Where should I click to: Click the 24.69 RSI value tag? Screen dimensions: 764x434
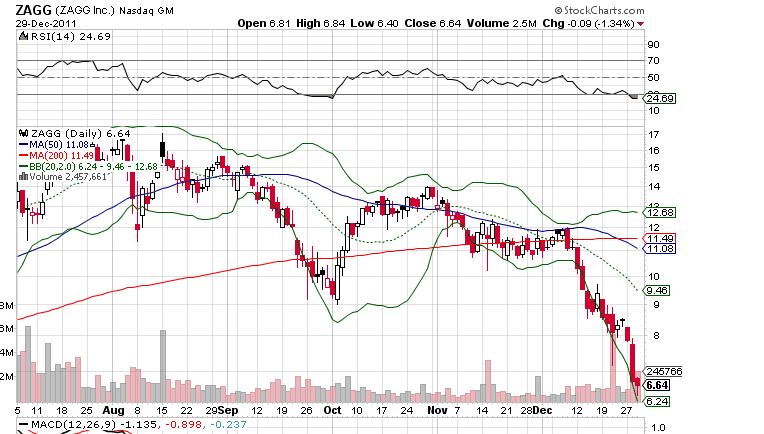coord(660,98)
